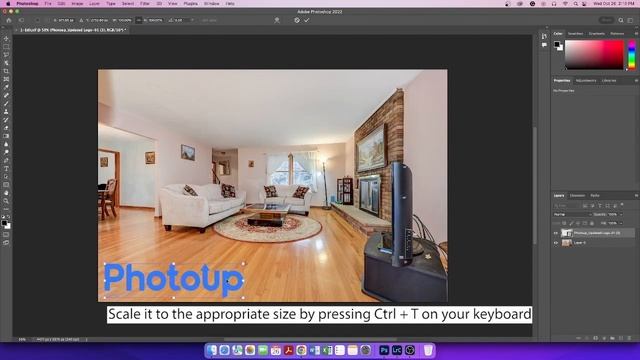Select the Crop tool
This screenshot has height=360, width=640.
click(x=6, y=71)
